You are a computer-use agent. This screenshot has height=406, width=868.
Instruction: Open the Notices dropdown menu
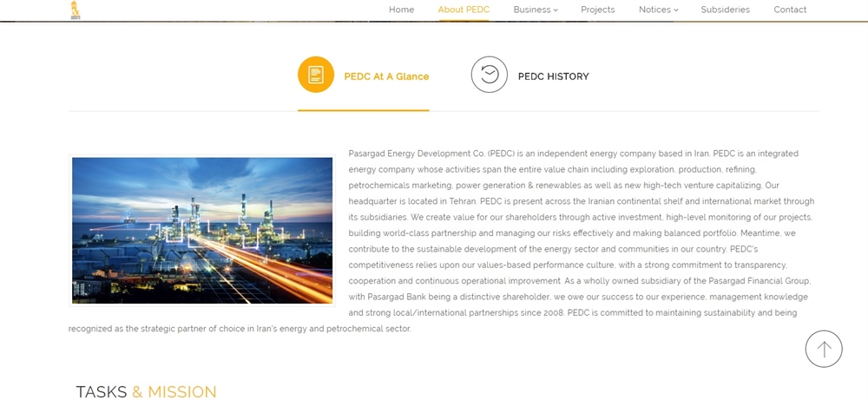coord(654,10)
